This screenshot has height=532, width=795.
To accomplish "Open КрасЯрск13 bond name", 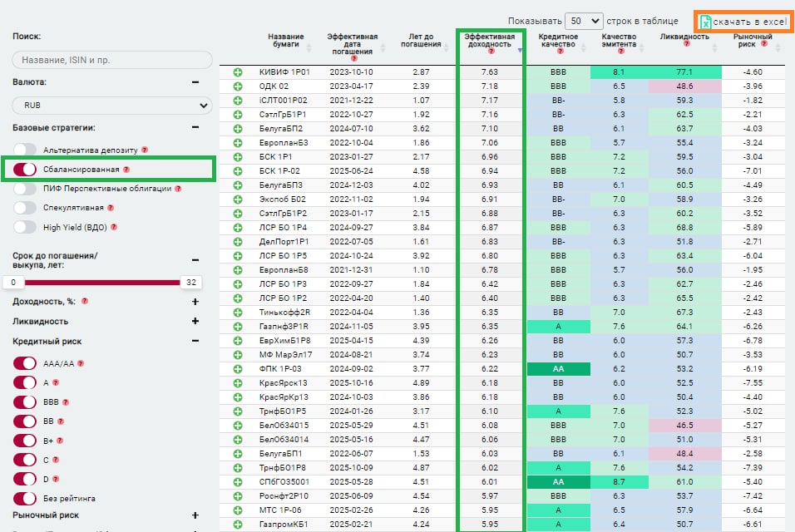I will [x=283, y=383].
